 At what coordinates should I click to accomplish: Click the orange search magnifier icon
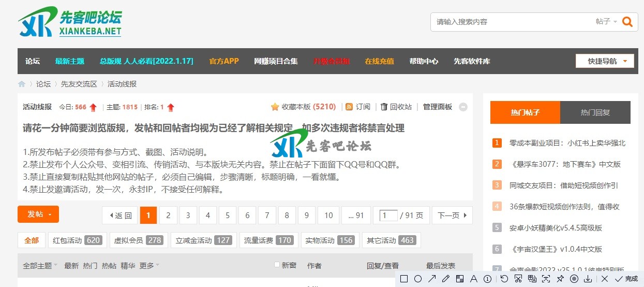pyautogui.click(x=627, y=22)
